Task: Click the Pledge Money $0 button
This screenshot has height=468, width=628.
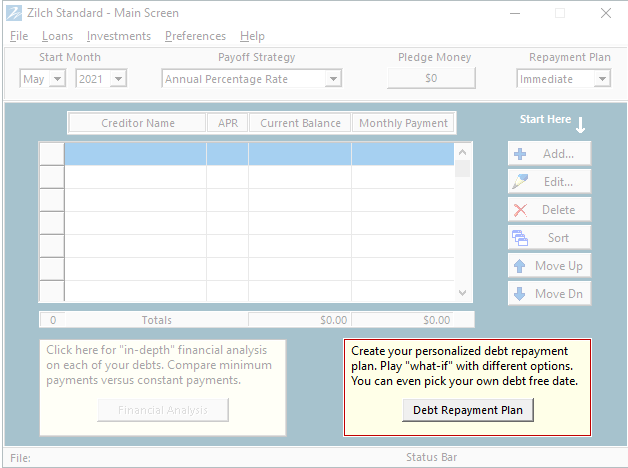Action: pos(431,78)
